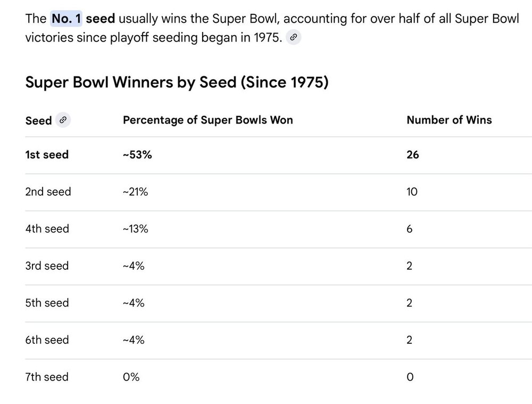Screen dimensions: 532x404
Task: Select the "1st seed" row label
Action: (47, 154)
